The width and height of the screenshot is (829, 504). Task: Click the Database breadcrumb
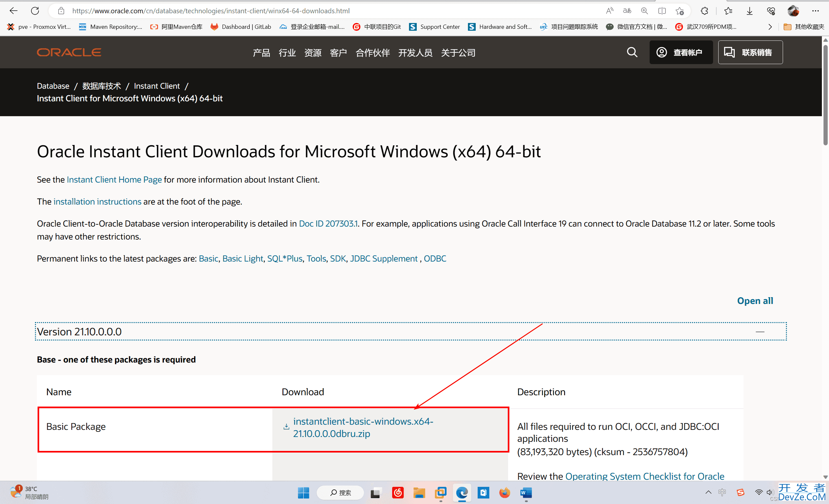tap(53, 86)
